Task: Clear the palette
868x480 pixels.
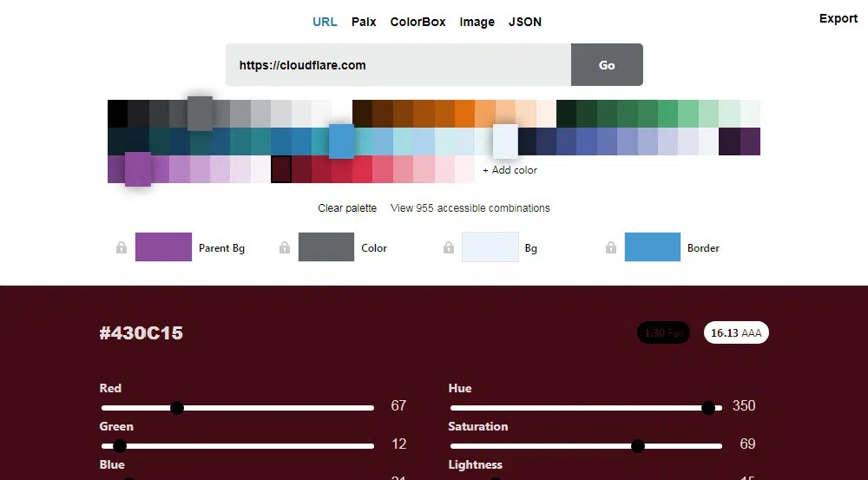Action: click(347, 208)
